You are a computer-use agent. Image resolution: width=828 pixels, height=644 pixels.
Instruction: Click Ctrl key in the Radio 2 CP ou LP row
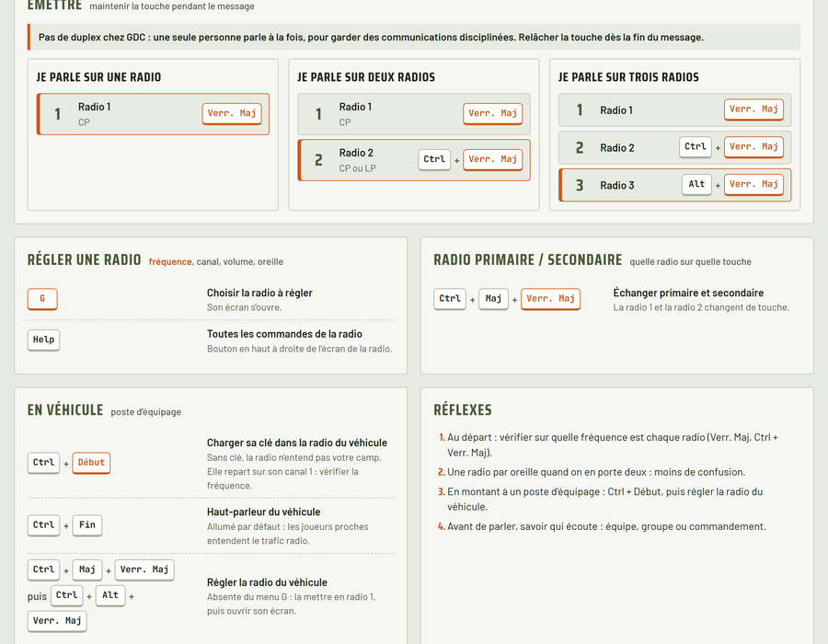434,159
